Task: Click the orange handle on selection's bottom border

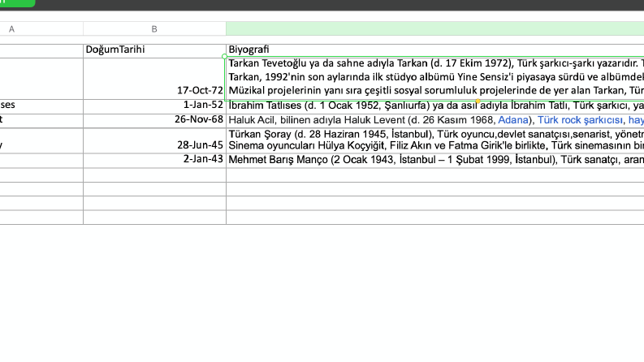Action: tap(478, 101)
